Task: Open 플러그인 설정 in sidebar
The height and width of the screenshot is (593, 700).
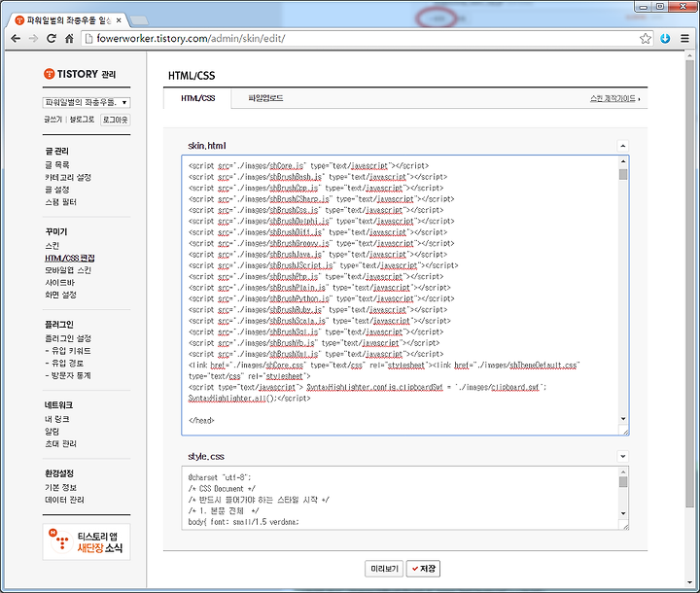Action: (x=68, y=338)
